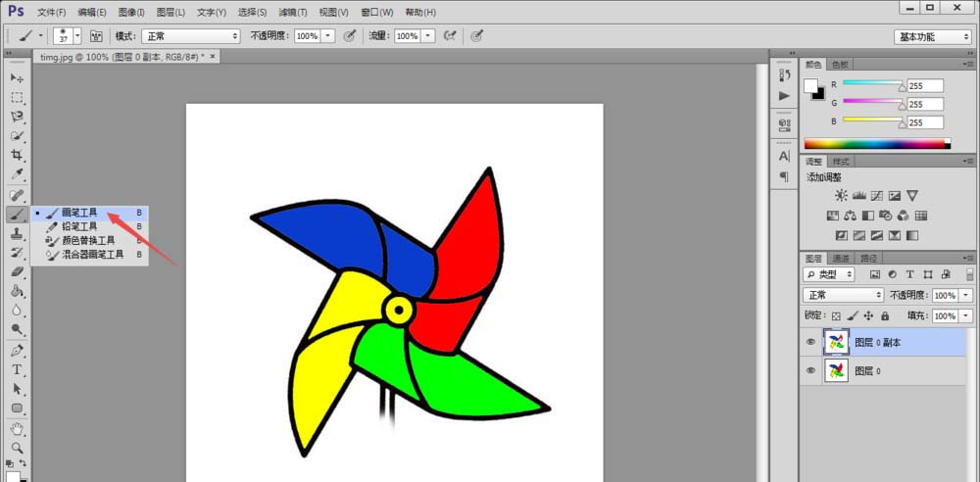
Task: Select the Eyedropper tool
Action: point(17,174)
